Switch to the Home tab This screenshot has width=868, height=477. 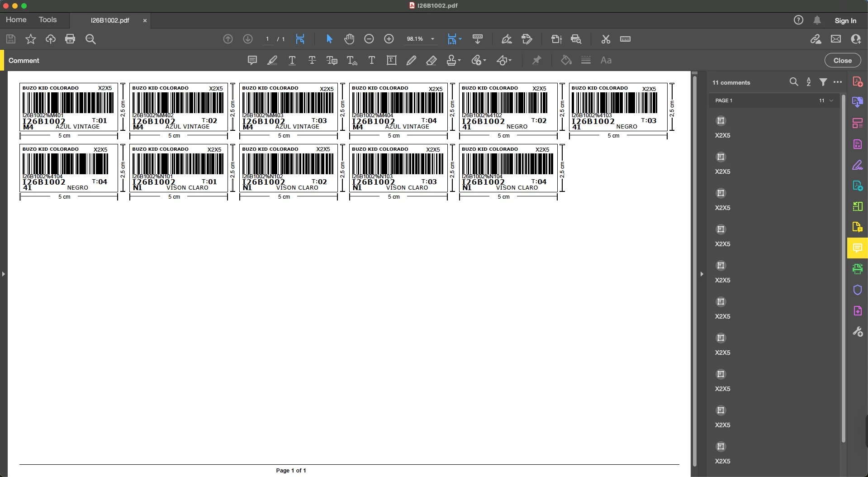coord(16,20)
